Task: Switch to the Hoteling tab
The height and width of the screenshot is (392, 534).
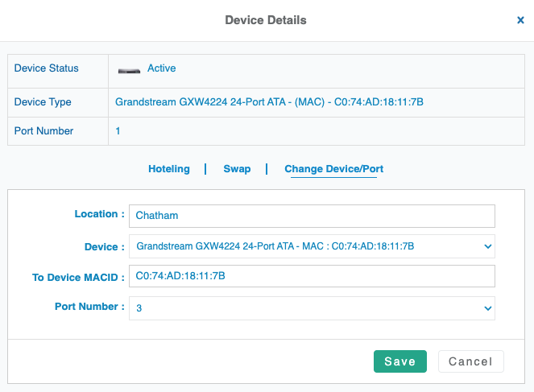Action: coord(169,169)
